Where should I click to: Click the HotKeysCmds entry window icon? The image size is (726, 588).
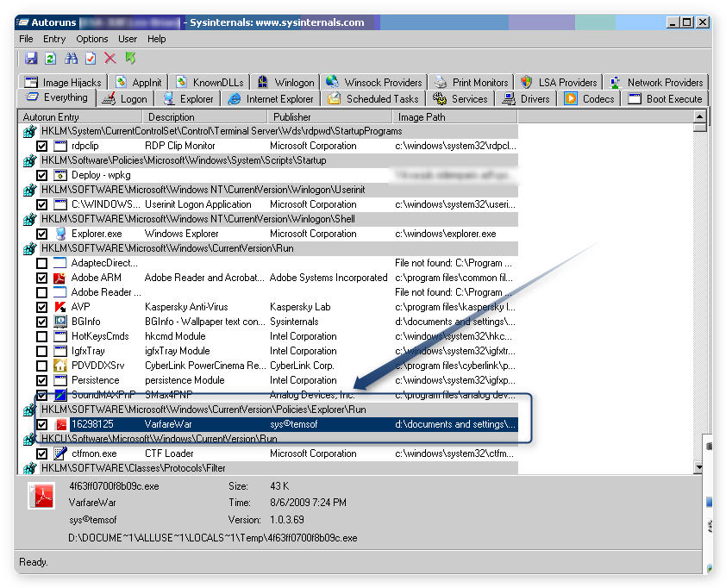[x=59, y=336]
